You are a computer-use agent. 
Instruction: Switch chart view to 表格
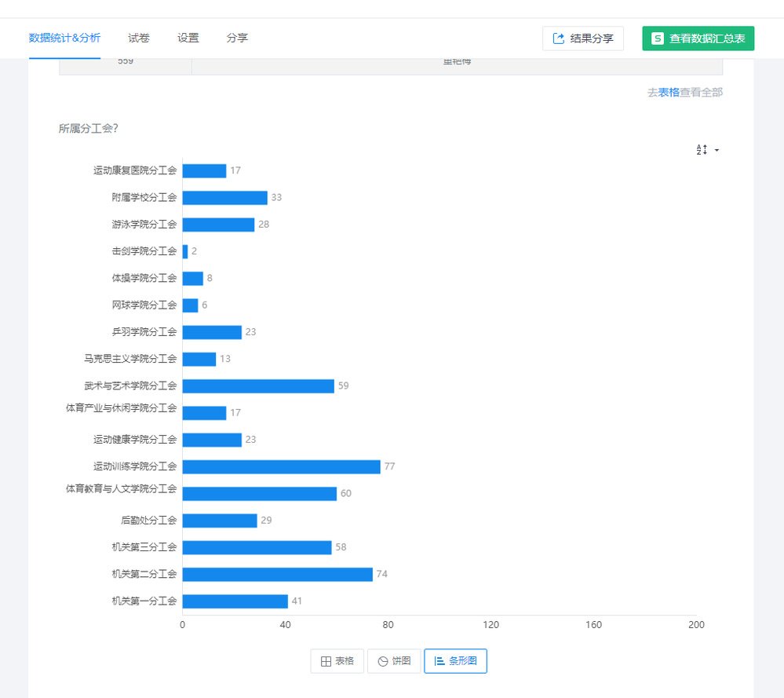click(x=337, y=661)
